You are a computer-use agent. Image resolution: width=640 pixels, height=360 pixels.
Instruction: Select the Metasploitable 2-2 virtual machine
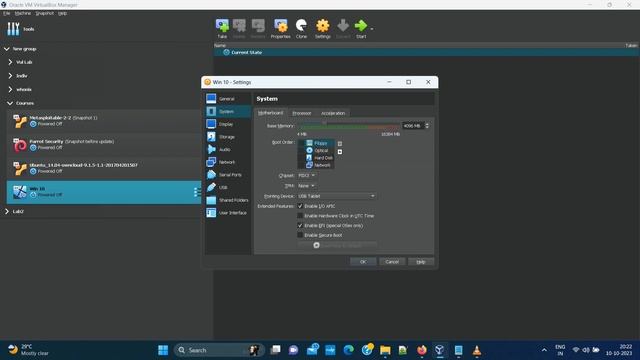(x=104, y=121)
